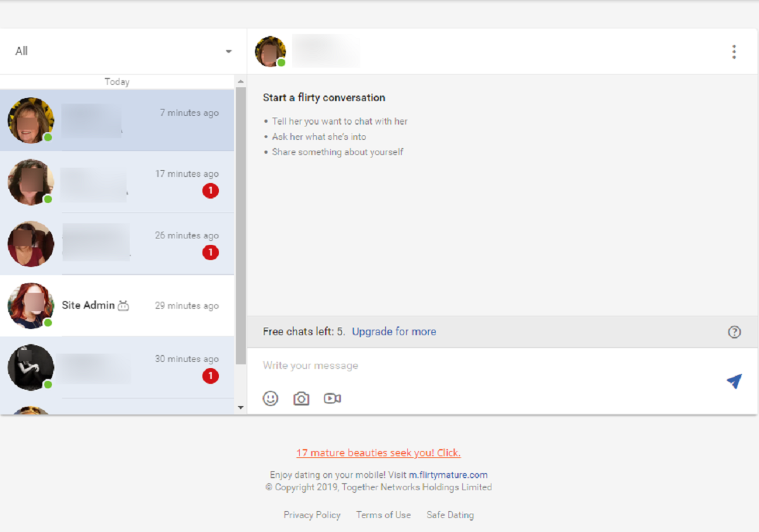Click the Upgrade for more link
The image size is (759, 532).
[393, 331]
